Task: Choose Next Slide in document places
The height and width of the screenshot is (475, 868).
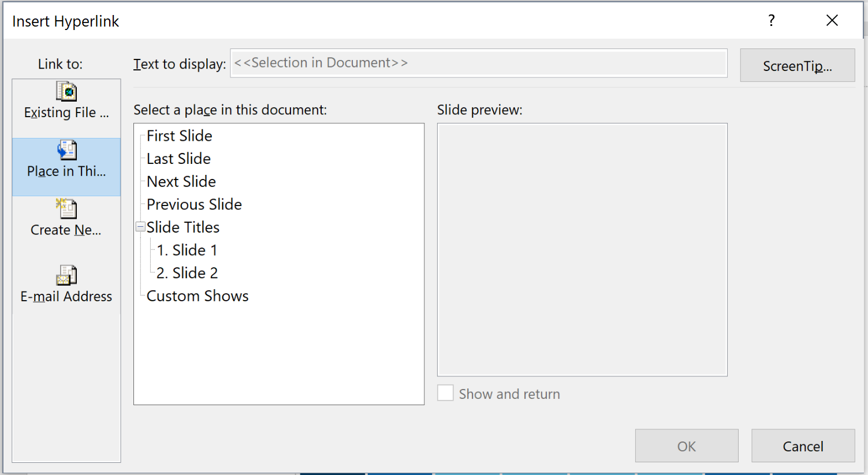Action: coord(181,181)
